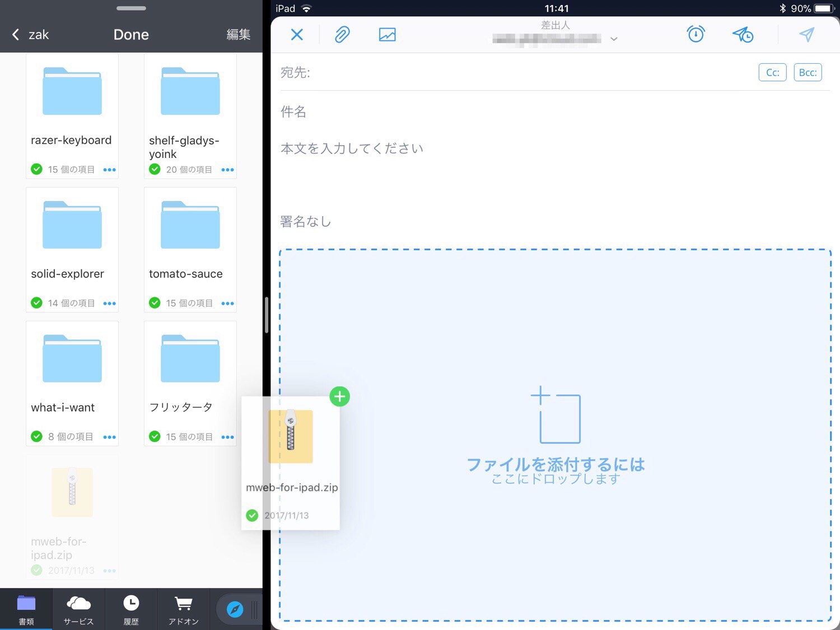Tap sync checkmark on フリッタータ
Viewport: 840px width, 630px height.
click(155, 437)
